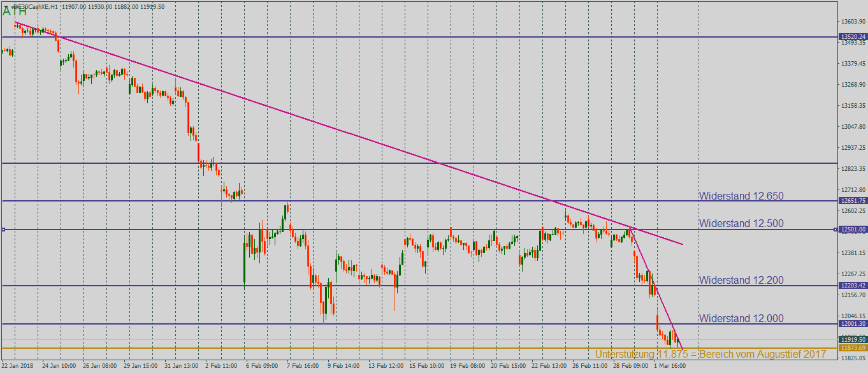
Task: Click the 12501.00 price tag
Action: [x=853, y=230]
